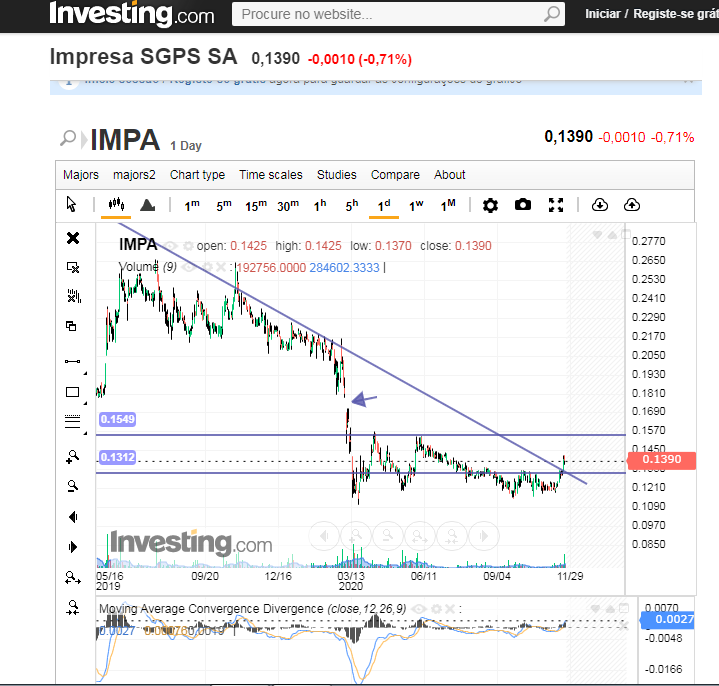Click the red 0.1390 current price tag

(662, 459)
